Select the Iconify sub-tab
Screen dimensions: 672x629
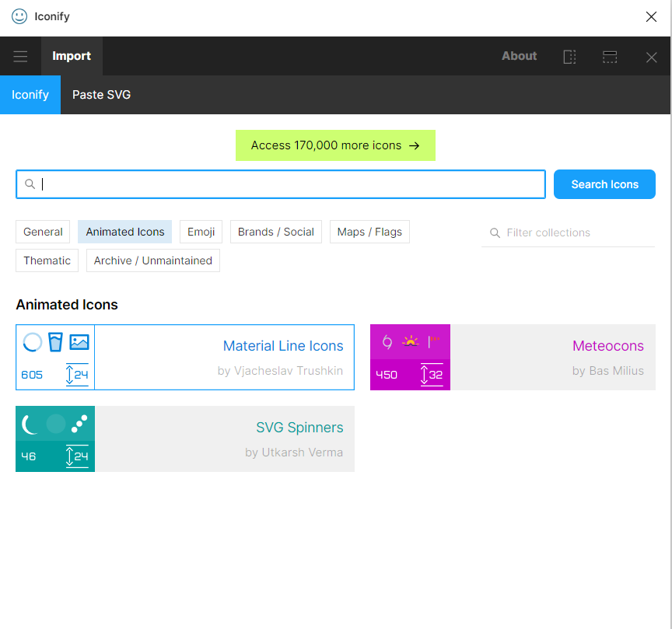coord(30,95)
